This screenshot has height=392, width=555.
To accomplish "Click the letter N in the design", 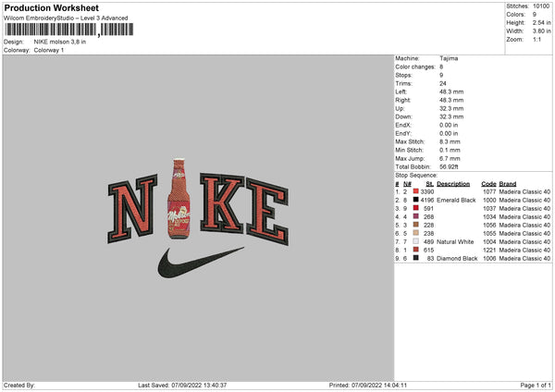I will (132, 208).
